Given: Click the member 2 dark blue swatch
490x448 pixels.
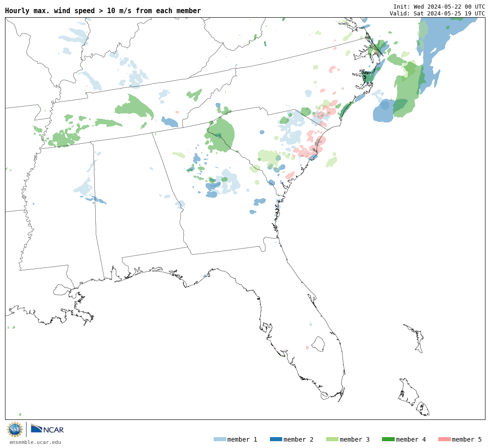Looking at the screenshot, I should point(276,439).
